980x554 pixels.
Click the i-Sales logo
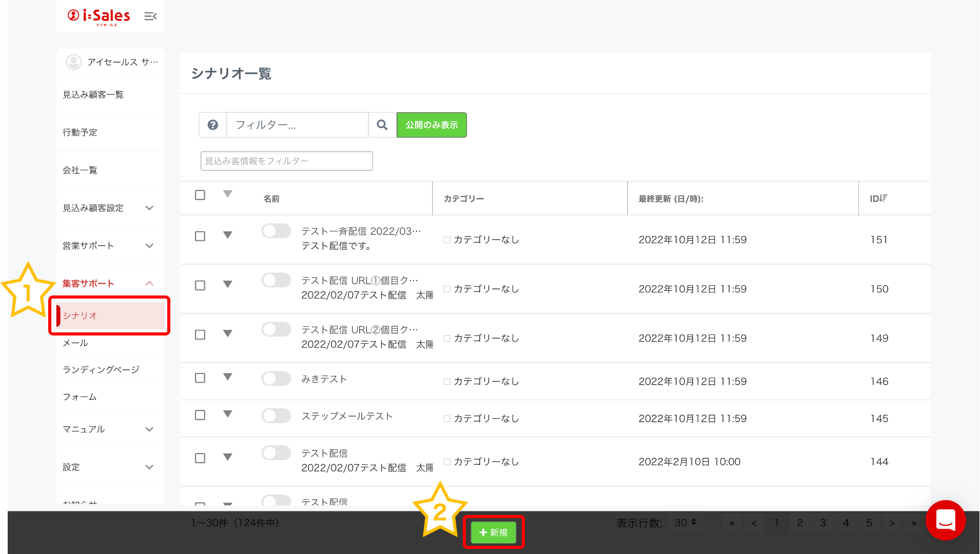pos(99,16)
